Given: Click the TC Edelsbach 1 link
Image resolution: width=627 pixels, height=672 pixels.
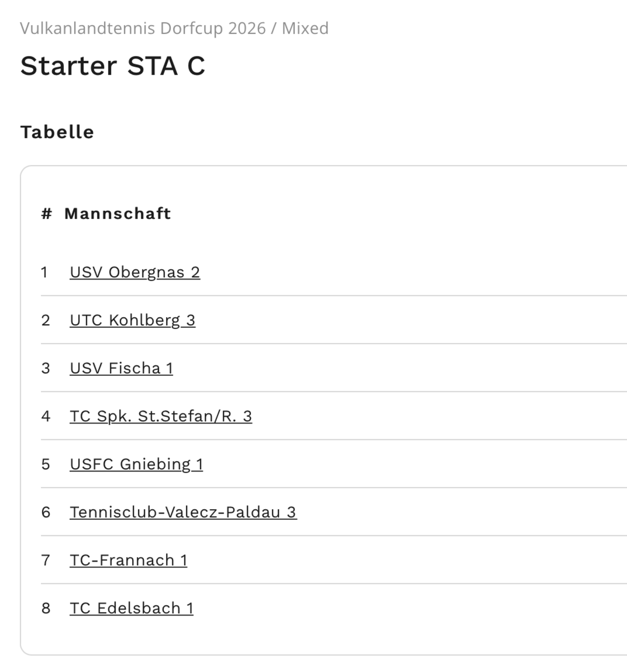Looking at the screenshot, I should pos(131,608).
